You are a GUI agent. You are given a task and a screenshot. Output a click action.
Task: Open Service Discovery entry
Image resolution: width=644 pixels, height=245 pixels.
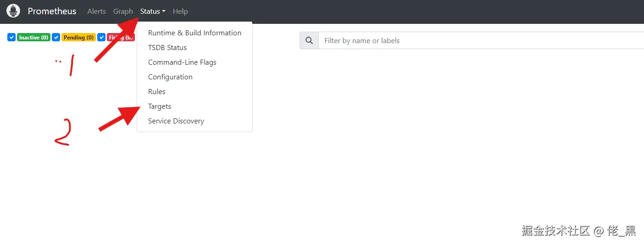point(194,121)
